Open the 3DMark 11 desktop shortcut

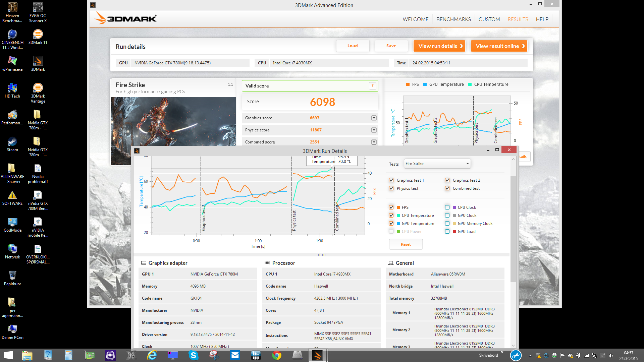[x=38, y=37]
